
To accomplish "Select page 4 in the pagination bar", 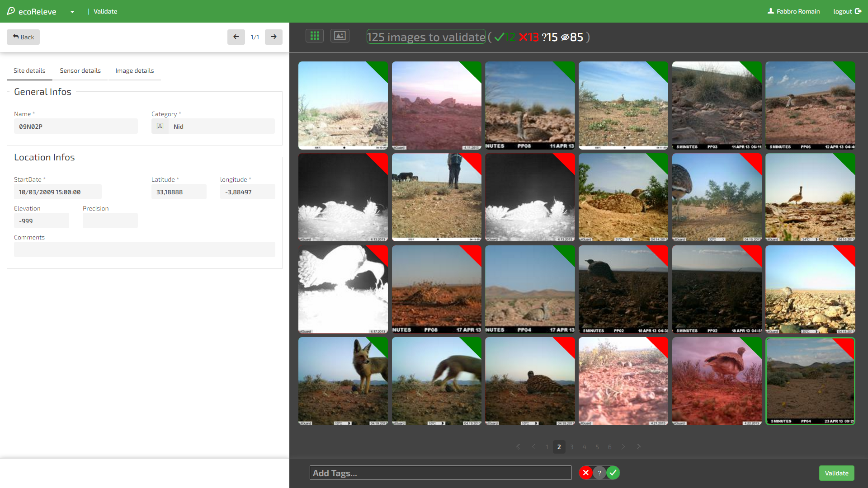I will click(584, 446).
